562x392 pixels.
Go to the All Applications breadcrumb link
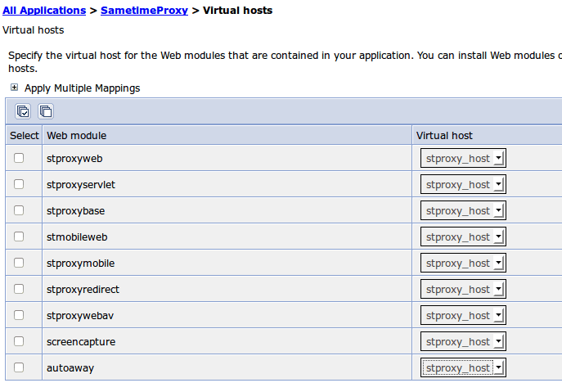(x=44, y=11)
